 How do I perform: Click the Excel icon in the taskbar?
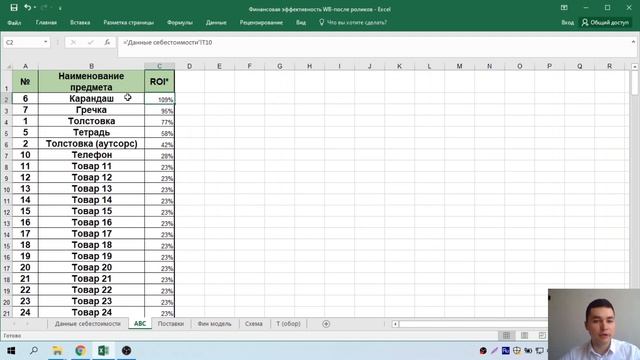click(x=103, y=351)
